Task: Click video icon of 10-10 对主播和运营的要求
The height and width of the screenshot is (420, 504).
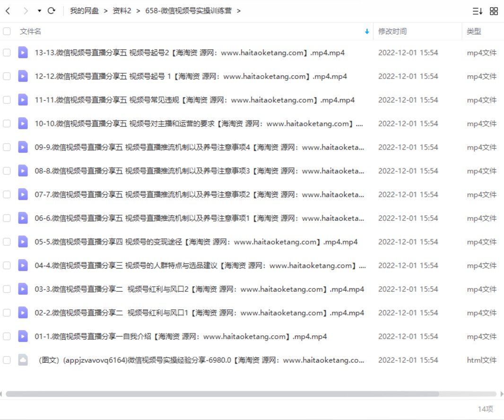Action: 23,123
